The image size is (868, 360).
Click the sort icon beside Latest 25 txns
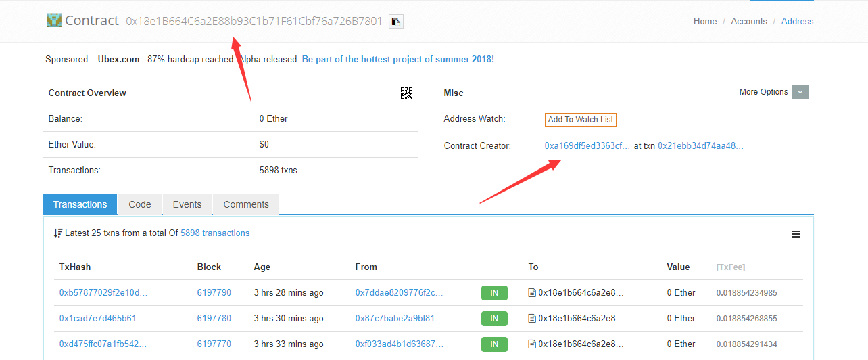[x=58, y=233]
